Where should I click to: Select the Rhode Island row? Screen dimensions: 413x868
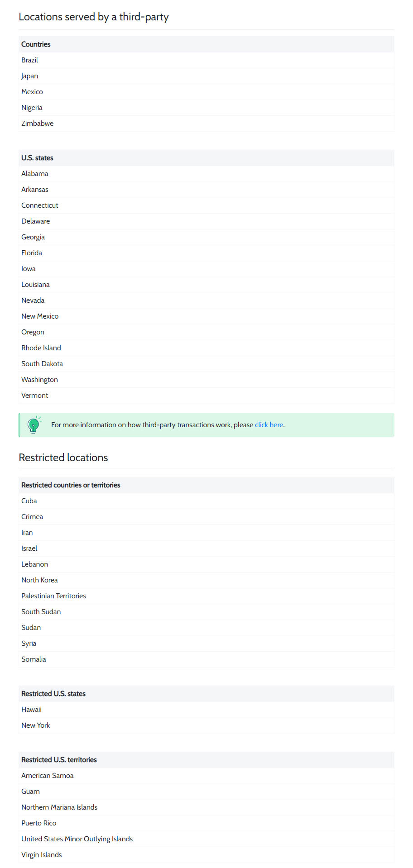[x=206, y=348]
